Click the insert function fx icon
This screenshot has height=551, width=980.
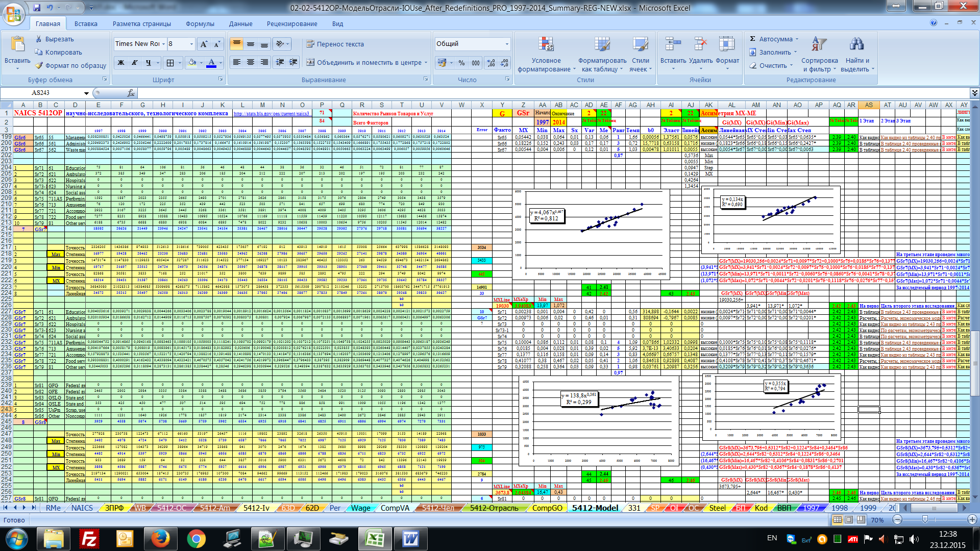coord(131,93)
